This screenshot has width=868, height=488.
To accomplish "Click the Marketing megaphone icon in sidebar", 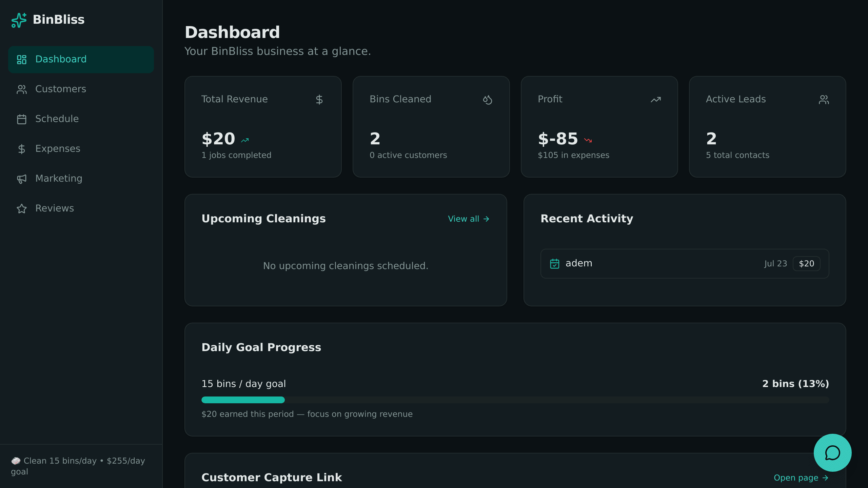I will [x=22, y=179].
